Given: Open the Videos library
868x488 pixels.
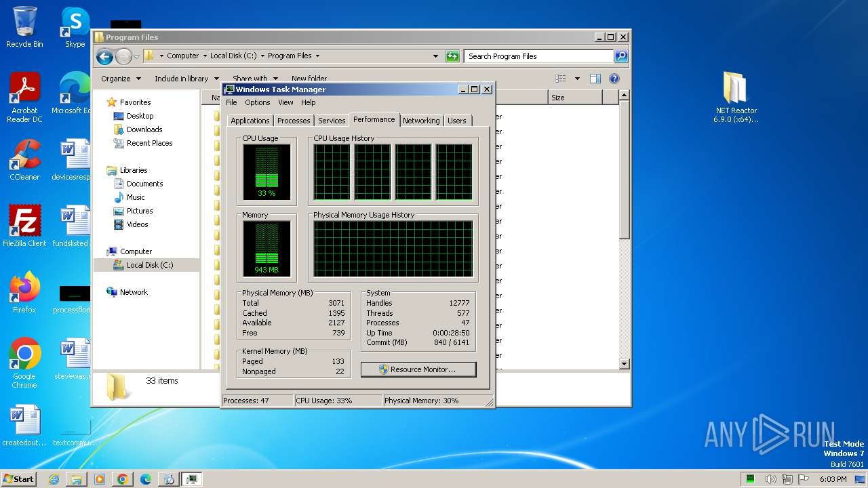Looking at the screenshot, I should point(137,224).
